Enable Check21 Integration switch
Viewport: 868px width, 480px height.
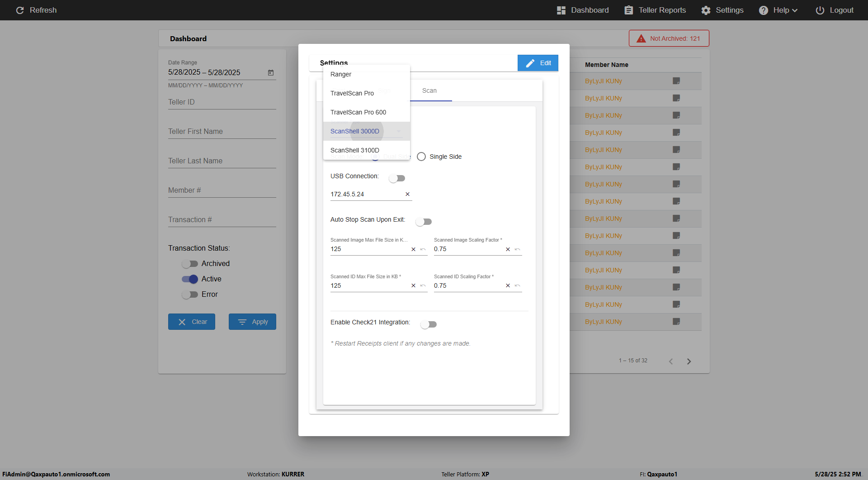click(429, 324)
